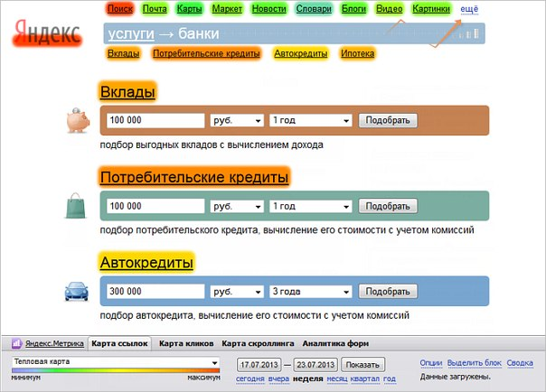Image resolution: width=546 pixels, height=392 pixels.
Task: Click Подобрать in the Автокредиты form
Action: 388,292
